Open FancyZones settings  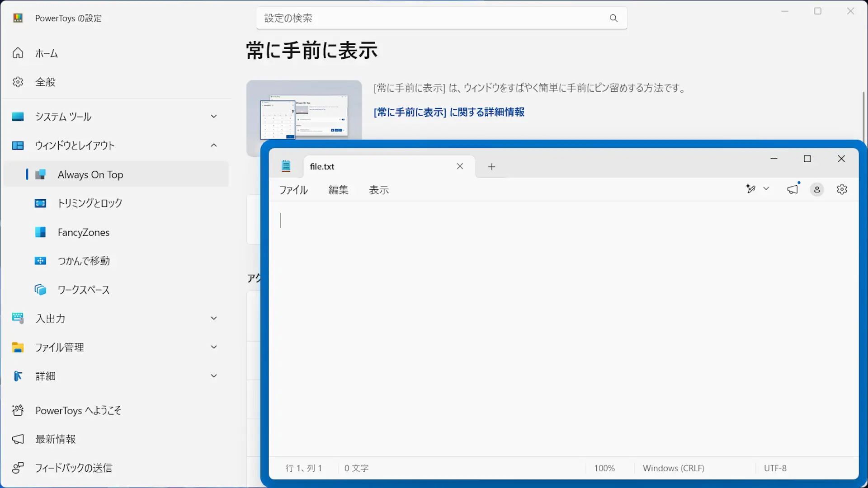116,232
